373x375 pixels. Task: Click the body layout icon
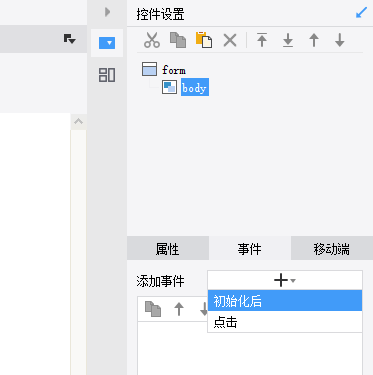click(169, 87)
